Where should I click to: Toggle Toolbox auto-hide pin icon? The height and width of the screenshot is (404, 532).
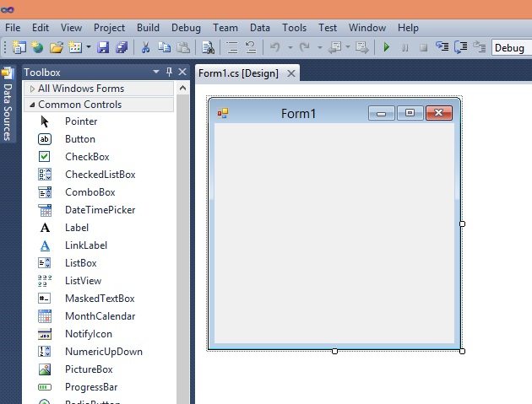[x=169, y=72]
